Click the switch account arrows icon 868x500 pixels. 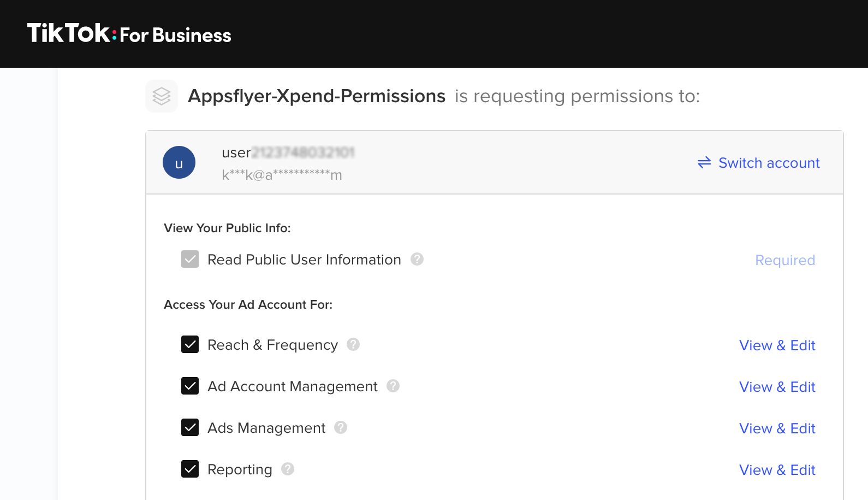coord(704,162)
